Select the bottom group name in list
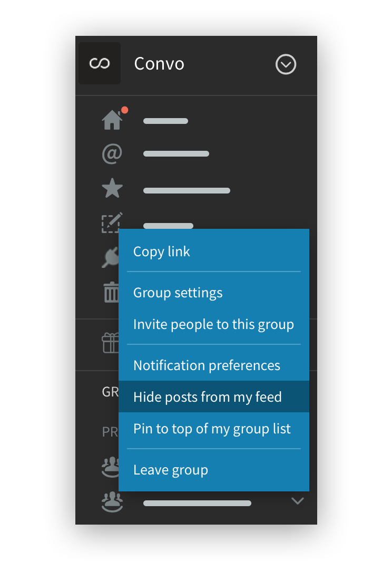The image size is (392, 571). [197, 504]
